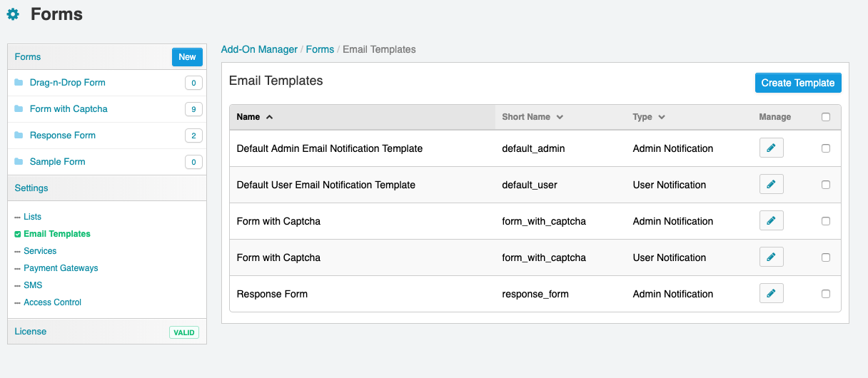This screenshot has width=868, height=378.
Task: Toggle the select-all checkbox in table header
Action: tap(826, 117)
